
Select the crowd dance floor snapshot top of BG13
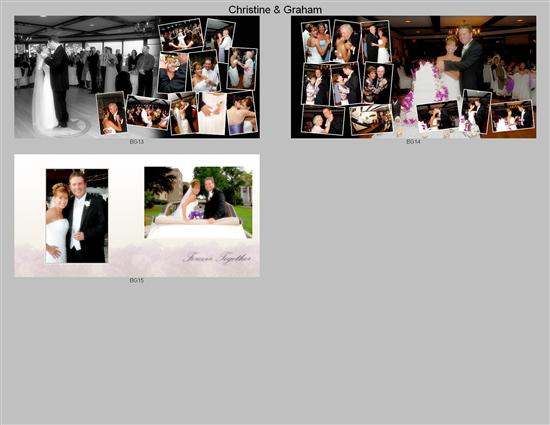point(181,35)
